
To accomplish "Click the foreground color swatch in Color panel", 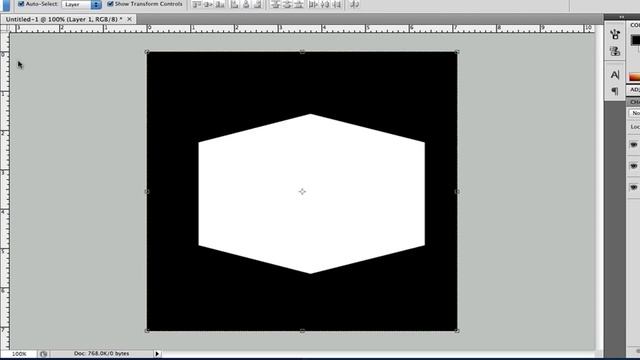I will [x=635, y=40].
